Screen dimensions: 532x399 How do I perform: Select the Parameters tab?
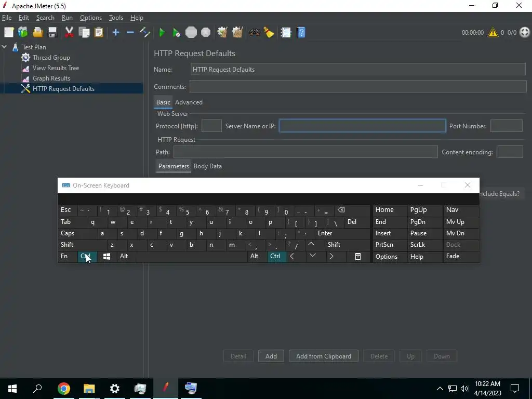click(174, 166)
